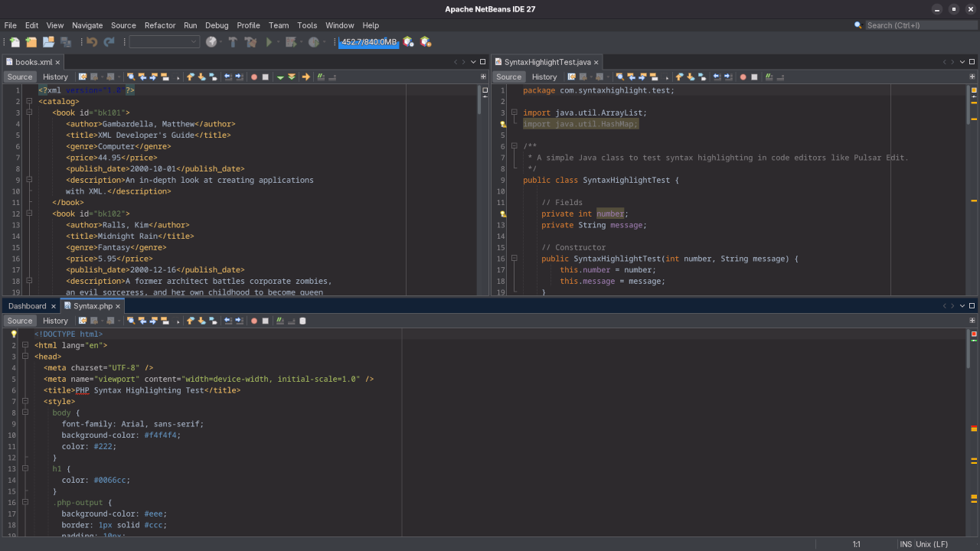Click green Check XML arrow in books.xml toolbar
This screenshot has height=551, width=980.
pyautogui.click(x=280, y=77)
